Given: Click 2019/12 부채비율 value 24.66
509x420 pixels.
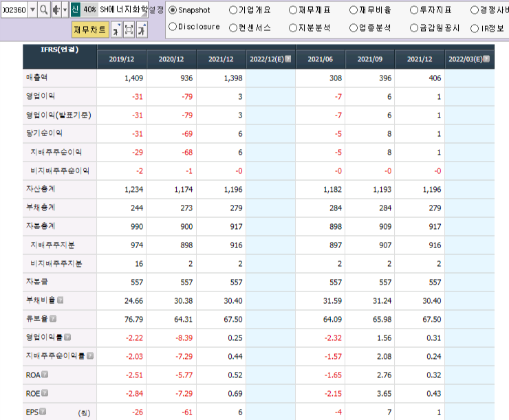Looking at the screenshot, I should pos(133,300).
